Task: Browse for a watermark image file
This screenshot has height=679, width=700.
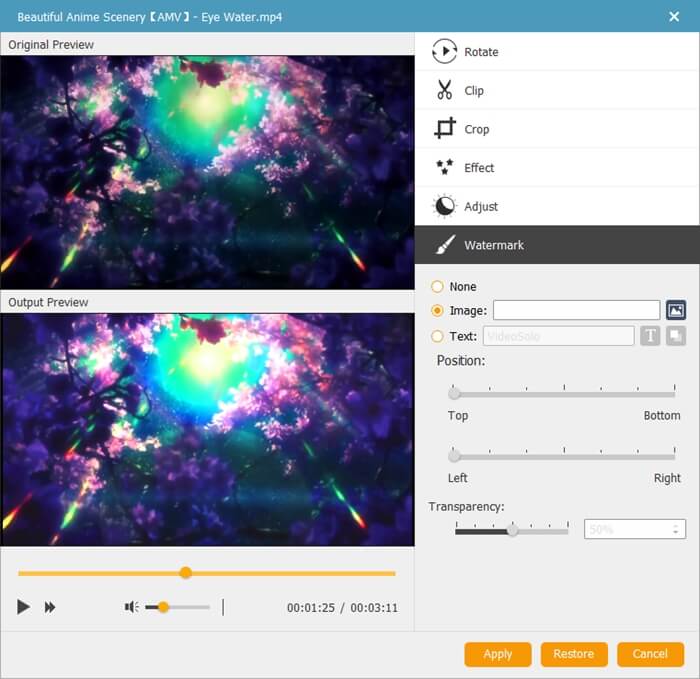Action: pyautogui.click(x=676, y=310)
